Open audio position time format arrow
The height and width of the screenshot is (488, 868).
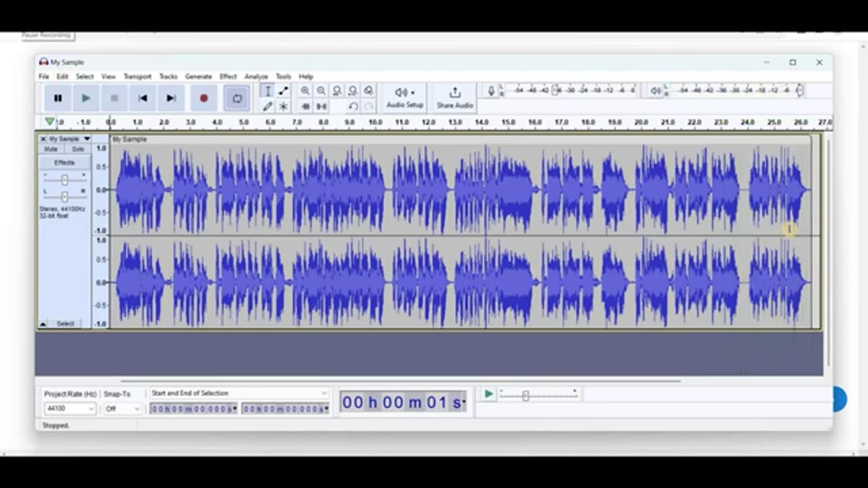[464, 403]
